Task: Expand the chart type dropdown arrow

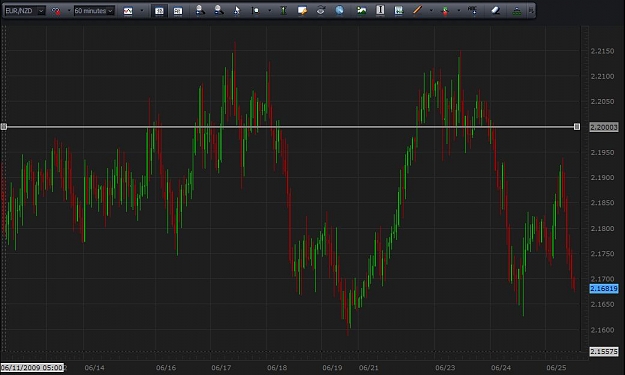Action: tap(142, 11)
